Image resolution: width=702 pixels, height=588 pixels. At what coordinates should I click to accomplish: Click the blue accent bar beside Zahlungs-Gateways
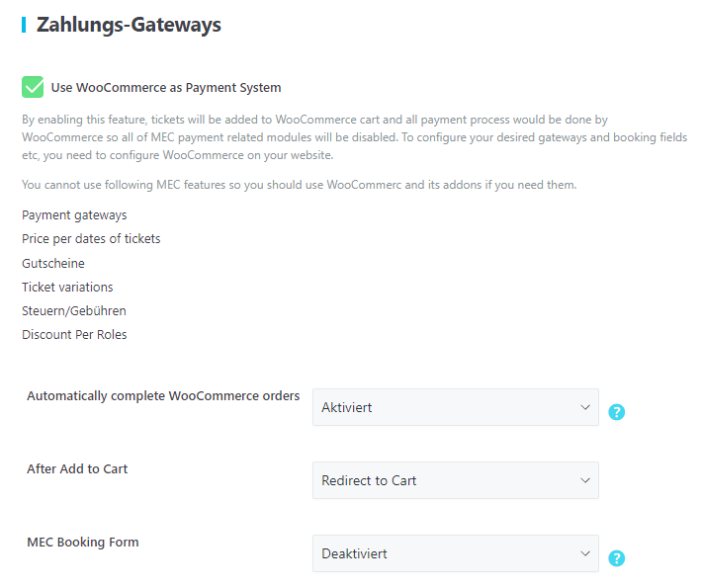coord(24,25)
